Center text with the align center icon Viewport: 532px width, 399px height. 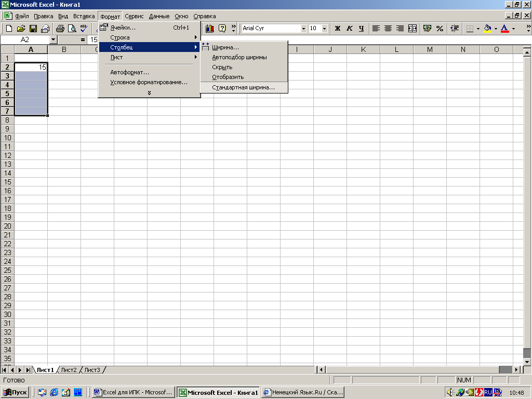pyautogui.click(x=388, y=29)
